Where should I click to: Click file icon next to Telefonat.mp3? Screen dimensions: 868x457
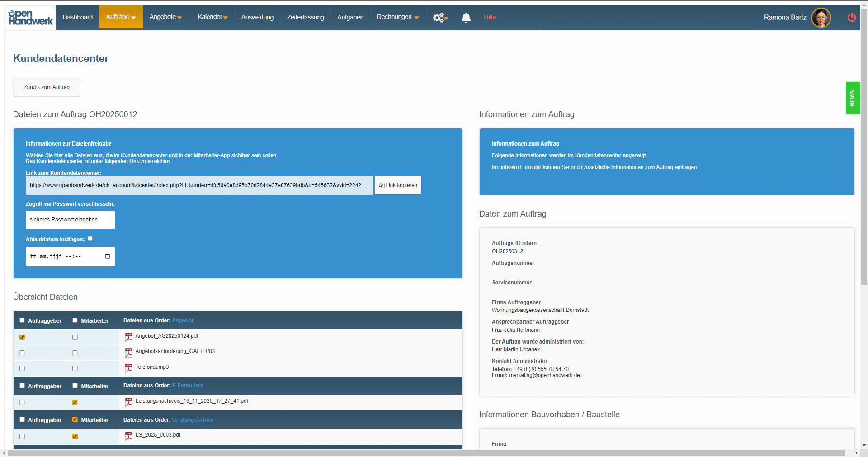[129, 368]
